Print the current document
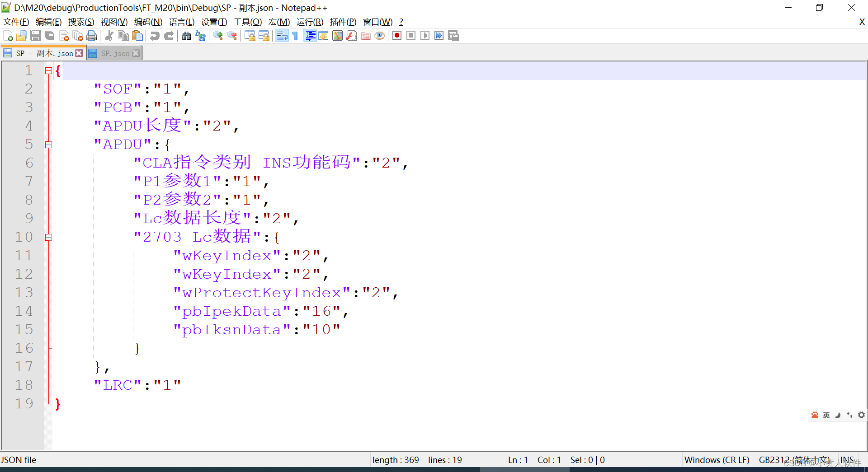This screenshot has width=868, height=472. pos(92,36)
